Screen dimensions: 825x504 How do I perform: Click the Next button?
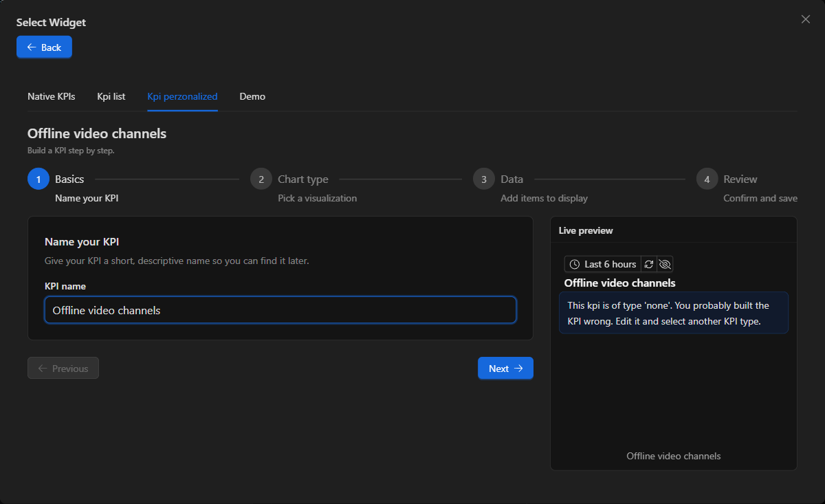pos(505,369)
